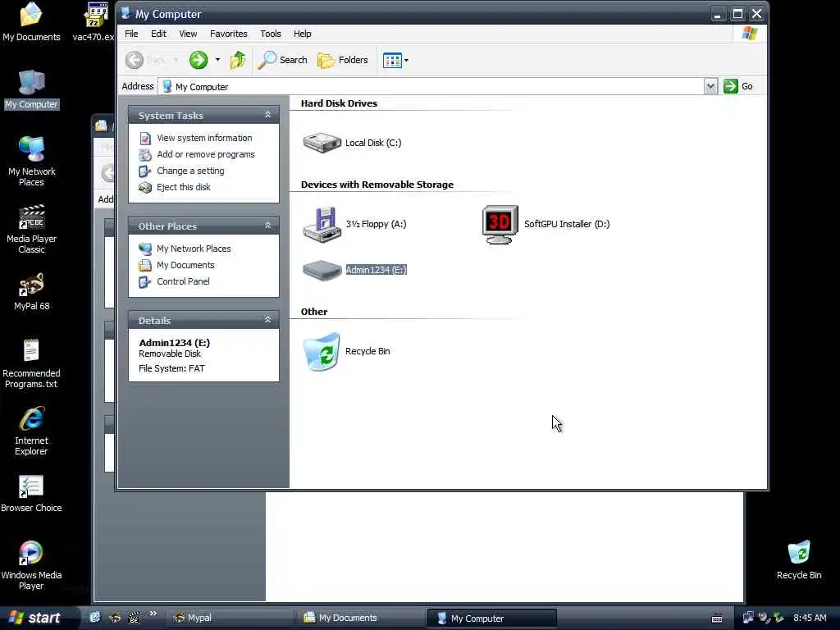Select Recycle Bin icon on the desktop

(799, 559)
